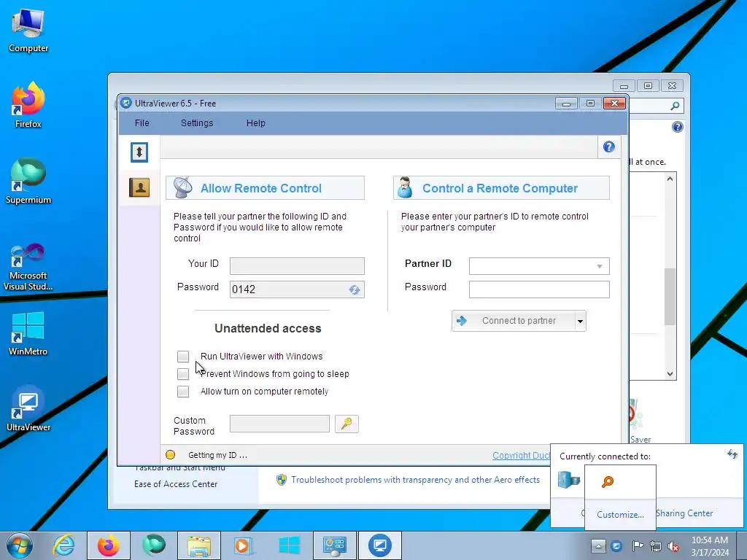Open Troubleshoot problems with transparency link

pos(415,480)
